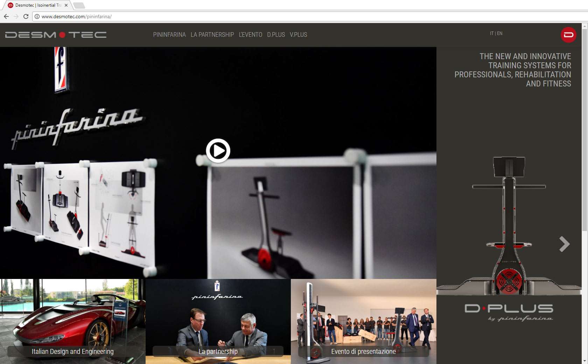
Task: Open the PININFARINA menu item
Action: pyautogui.click(x=169, y=35)
